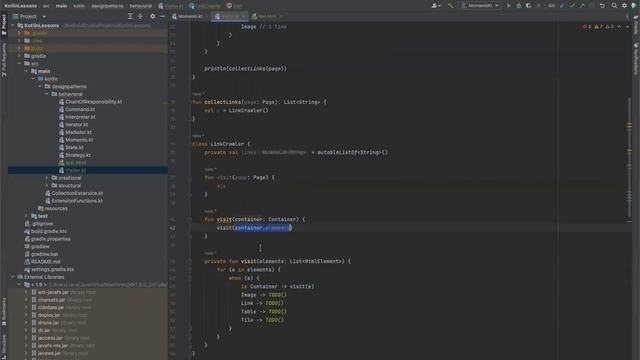Open Strategy.kt in project tree
The image size is (640, 360).
click(x=78, y=155)
